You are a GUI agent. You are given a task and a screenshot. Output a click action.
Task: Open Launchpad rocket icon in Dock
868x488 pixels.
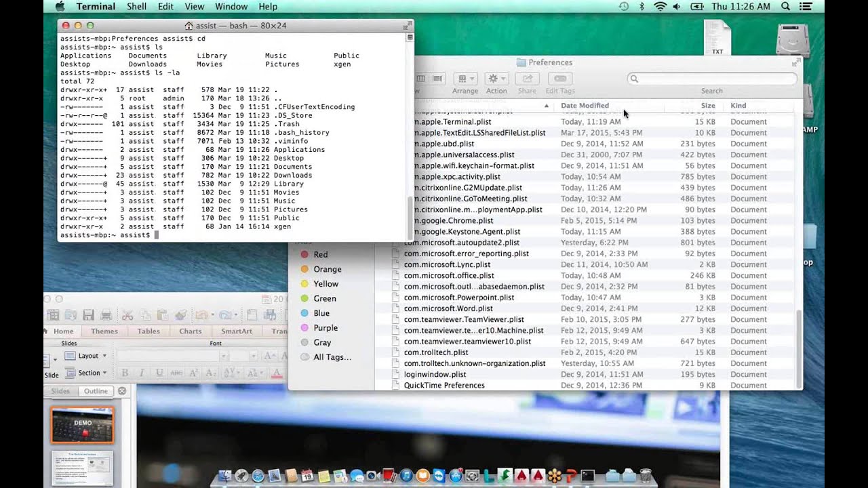click(x=241, y=476)
